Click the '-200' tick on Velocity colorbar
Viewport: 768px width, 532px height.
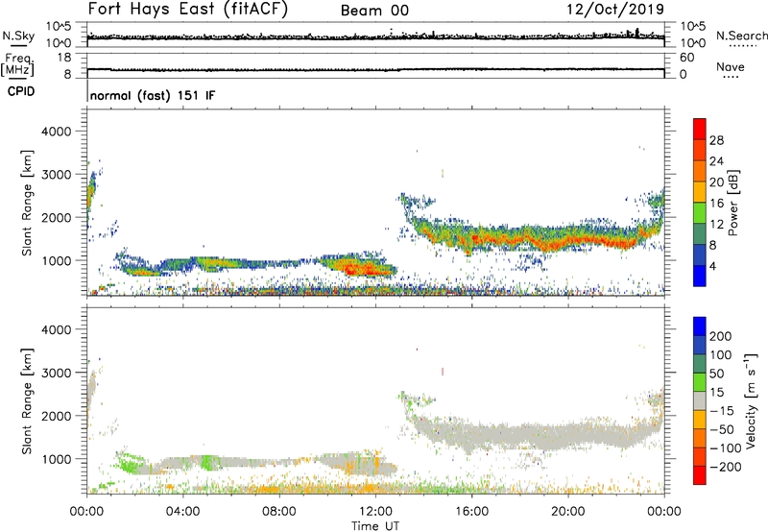725,467
